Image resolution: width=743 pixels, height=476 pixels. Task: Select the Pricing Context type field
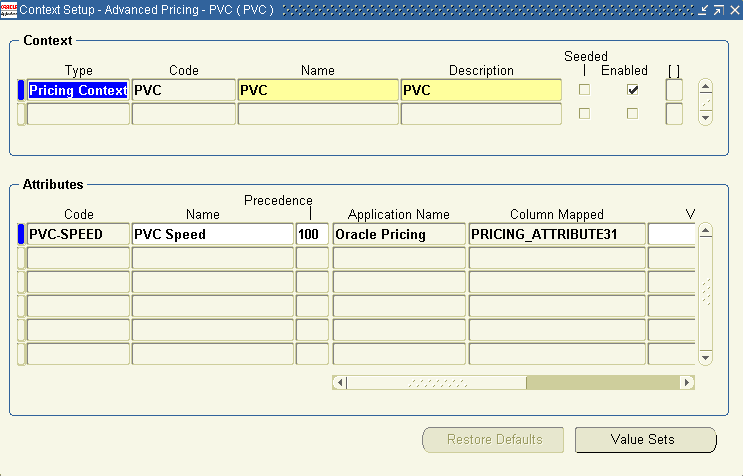click(78, 90)
